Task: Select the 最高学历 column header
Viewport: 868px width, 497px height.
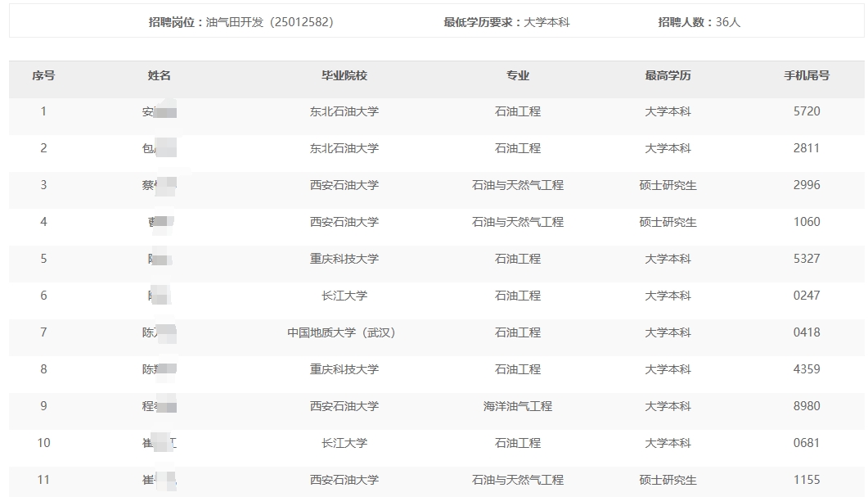Action: pyautogui.click(x=668, y=75)
